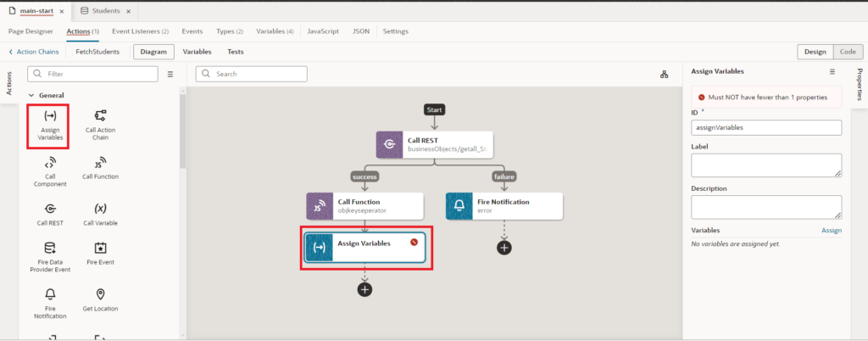Choose the Call Function palette icon
This screenshot has width=868, height=341.
pyautogui.click(x=100, y=163)
